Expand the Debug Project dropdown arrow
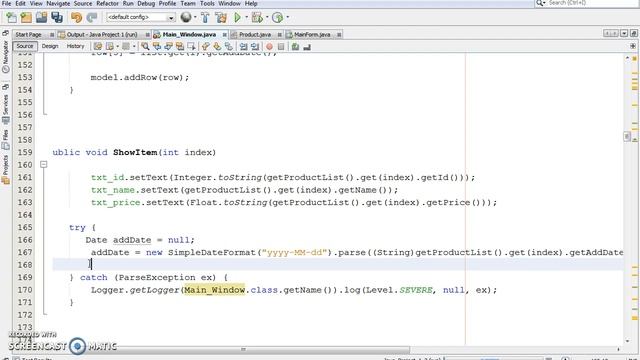 coord(267,17)
